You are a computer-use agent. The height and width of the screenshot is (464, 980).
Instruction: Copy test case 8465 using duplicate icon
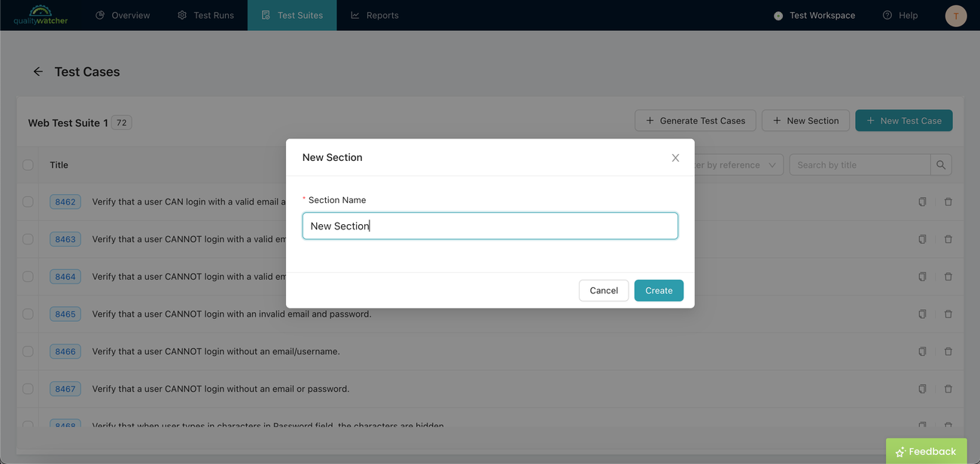coord(922,314)
